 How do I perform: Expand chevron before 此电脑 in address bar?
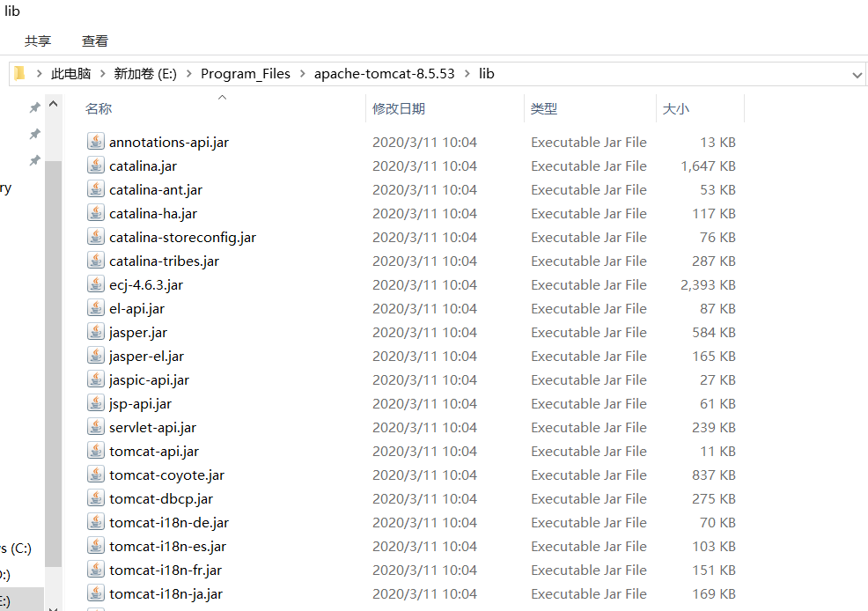pos(40,74)
